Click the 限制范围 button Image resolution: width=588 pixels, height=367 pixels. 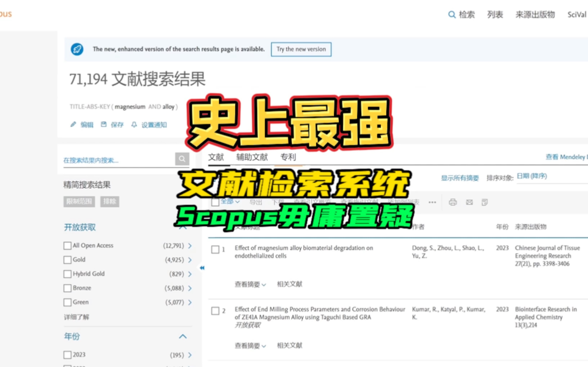79,201
